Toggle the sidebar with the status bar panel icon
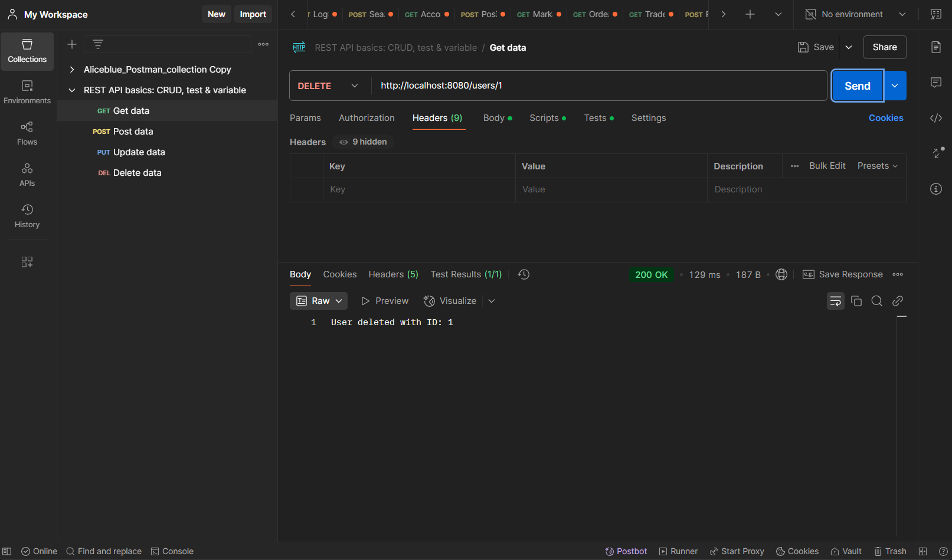952x560 pixels. pyautogui.click(x=7, y=551)
